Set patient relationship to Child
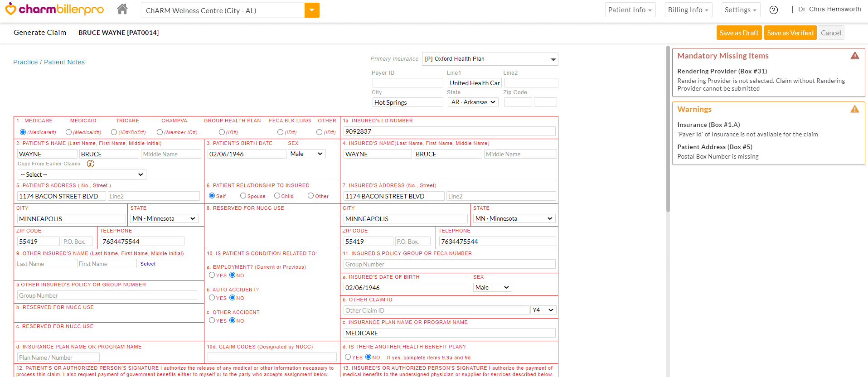The width and height of the screenshot is (868, 377). coord(277,196)
